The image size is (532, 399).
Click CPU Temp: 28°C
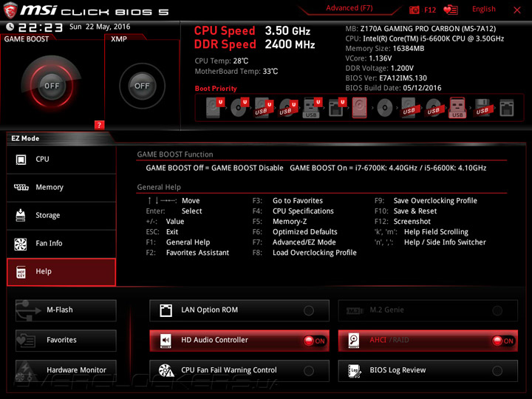(x=222, y=61)
